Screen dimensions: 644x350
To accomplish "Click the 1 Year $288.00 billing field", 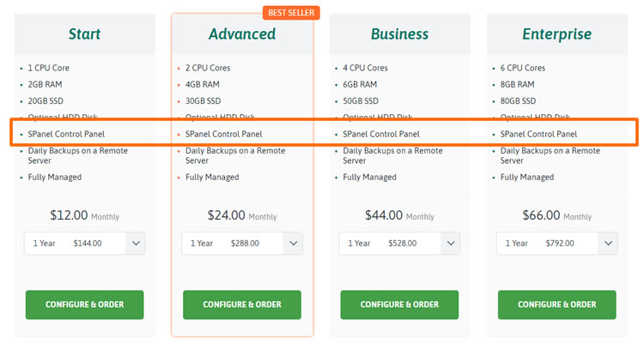I will (x=242, y=244).
